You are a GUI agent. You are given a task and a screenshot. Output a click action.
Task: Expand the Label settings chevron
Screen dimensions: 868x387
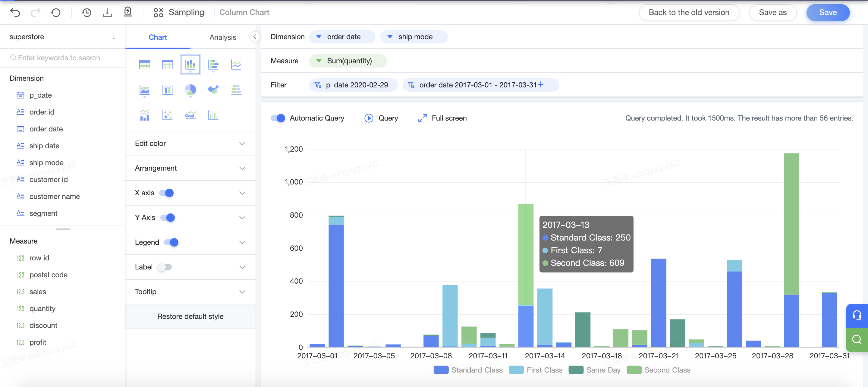pyautogui.click(x=242, y=267)
